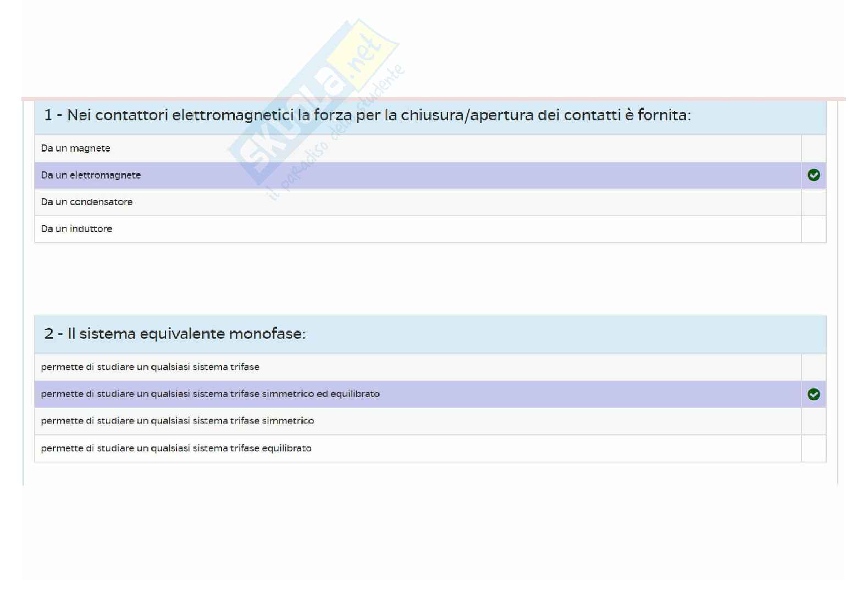Select the answer text "Da un magnete"

point(76,148)
